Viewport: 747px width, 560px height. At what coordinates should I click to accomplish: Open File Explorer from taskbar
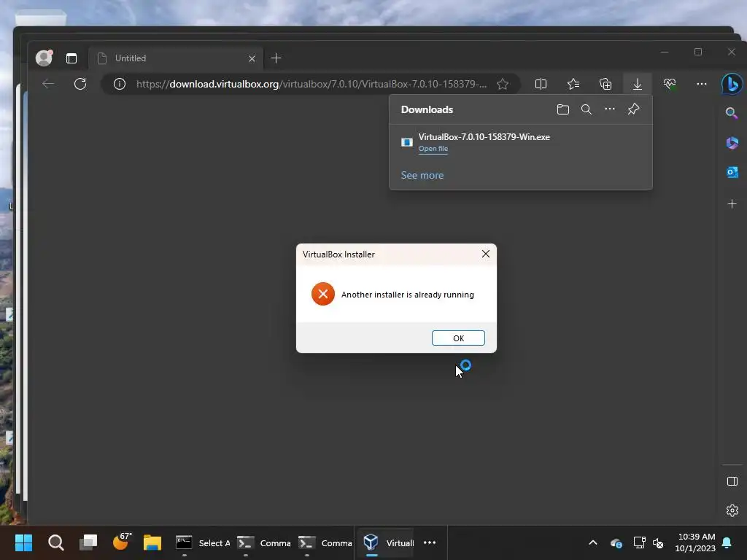[x=152, y=542]
